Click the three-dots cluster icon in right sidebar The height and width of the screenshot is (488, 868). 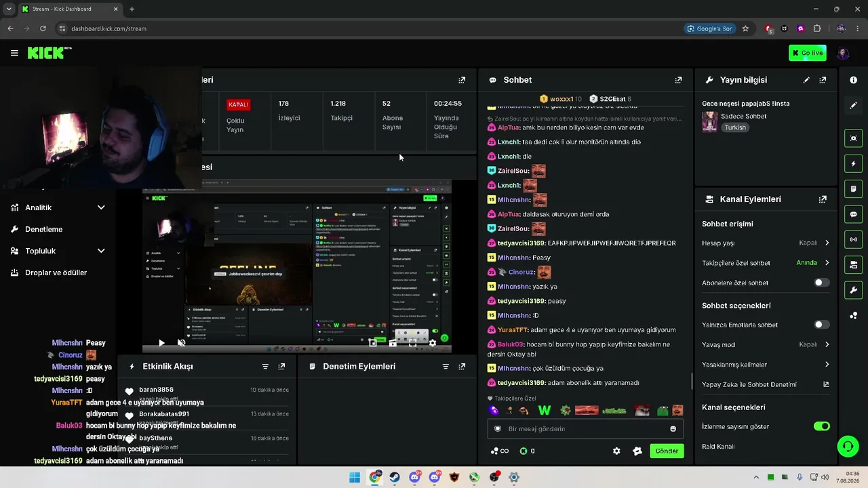click(x=853, y=315)
